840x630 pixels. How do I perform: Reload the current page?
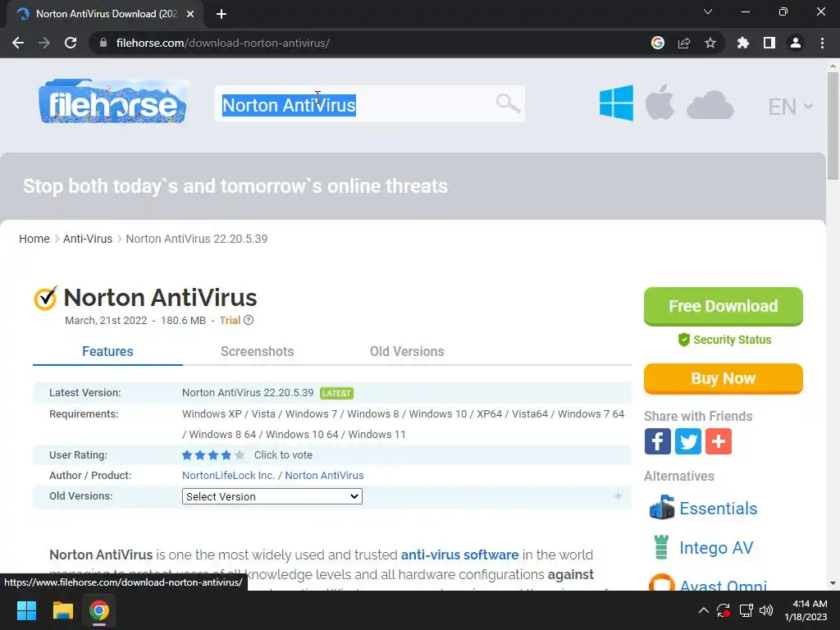tap(71, 43)
